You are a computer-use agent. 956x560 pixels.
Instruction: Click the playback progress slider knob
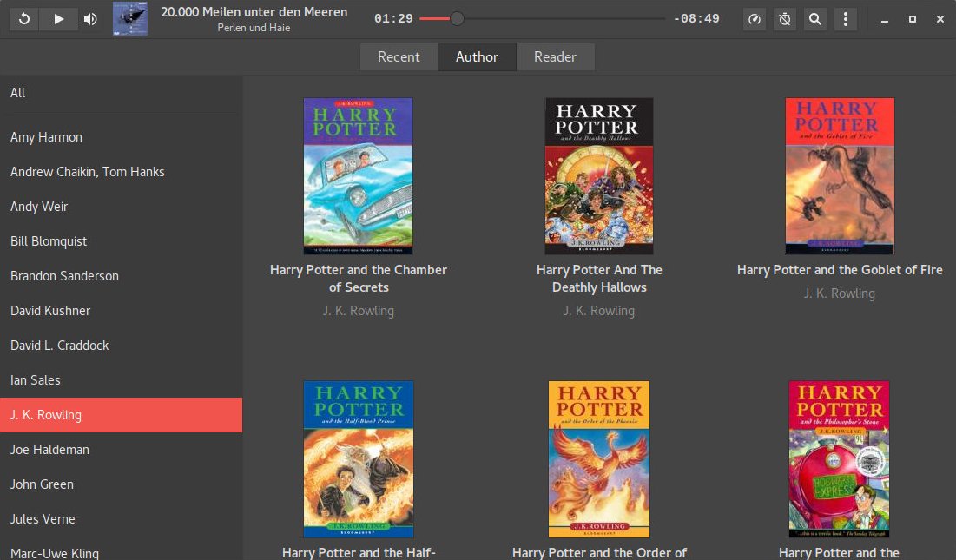457,19
